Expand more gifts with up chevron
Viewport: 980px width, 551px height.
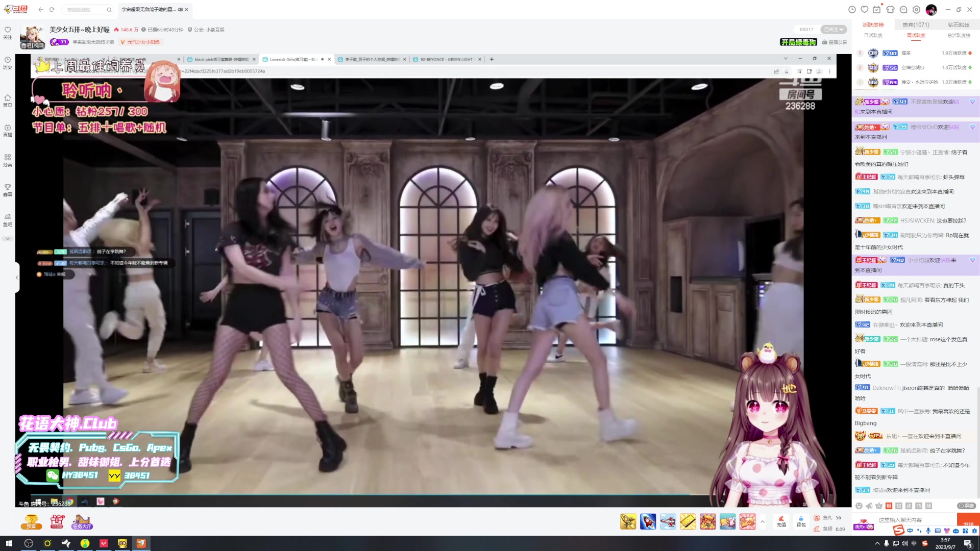pyautogui.click(x=763, y=521)
